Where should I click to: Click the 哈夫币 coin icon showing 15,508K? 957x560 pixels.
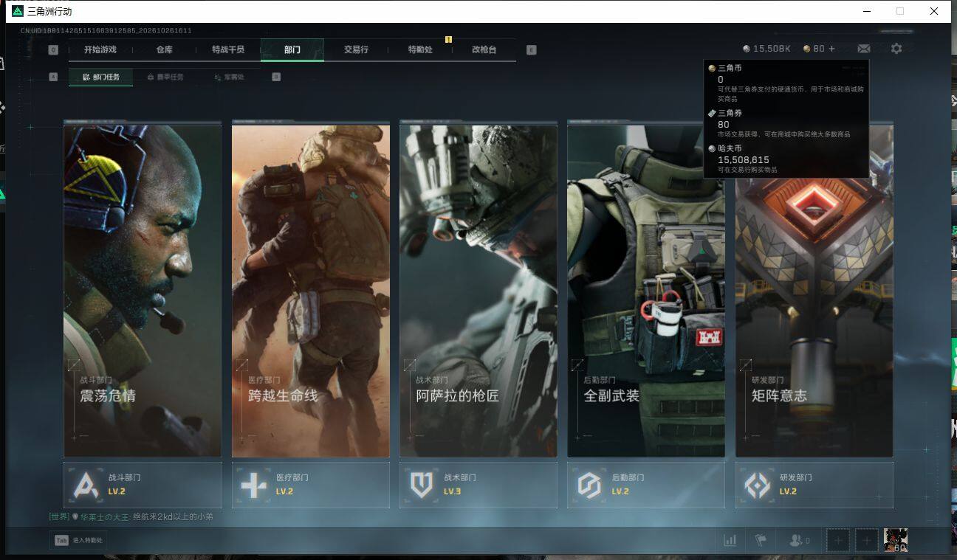[x=747, y=49]
